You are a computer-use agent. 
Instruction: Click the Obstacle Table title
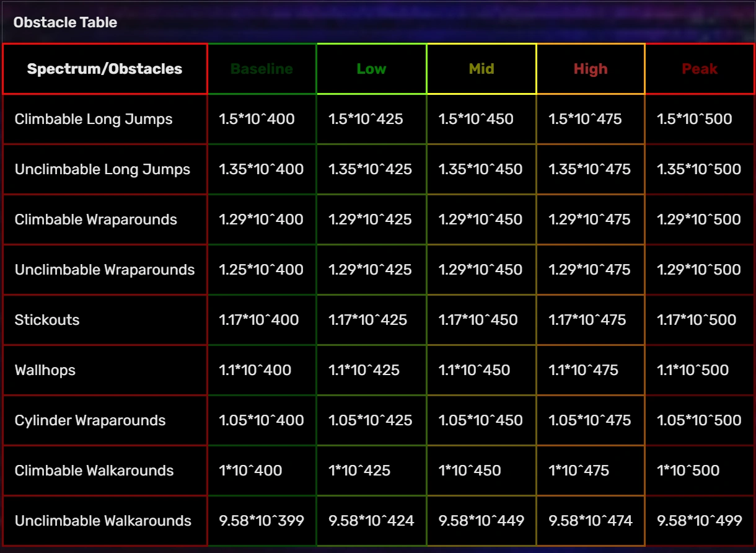tap(65, 22)
